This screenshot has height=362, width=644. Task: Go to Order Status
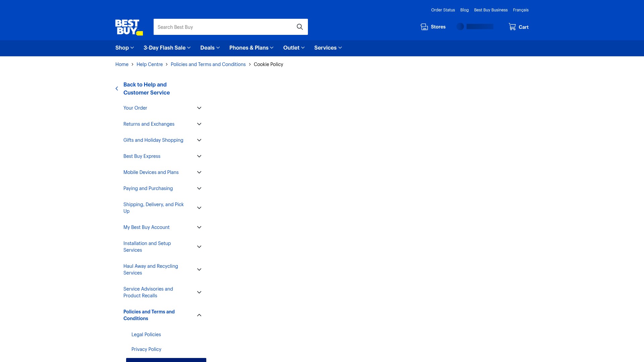(x=443, y=10)
